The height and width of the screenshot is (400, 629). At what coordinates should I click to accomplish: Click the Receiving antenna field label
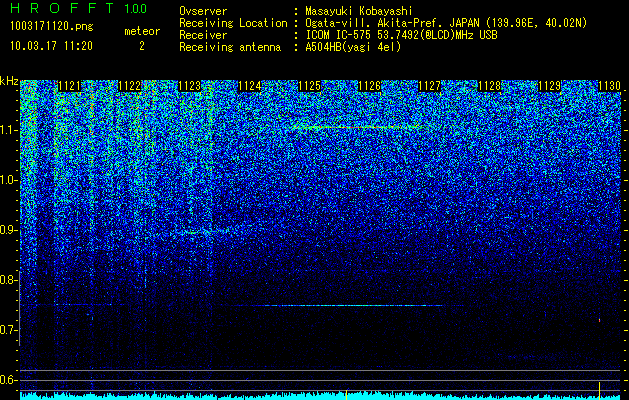[230, 47]
